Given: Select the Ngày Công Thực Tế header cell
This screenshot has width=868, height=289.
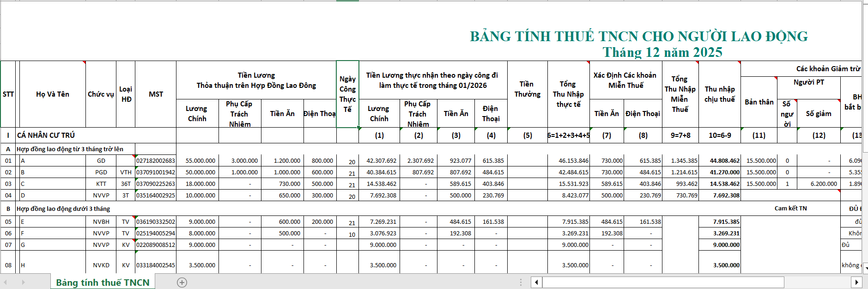Looking at the screenshot, I should [347, 94].
